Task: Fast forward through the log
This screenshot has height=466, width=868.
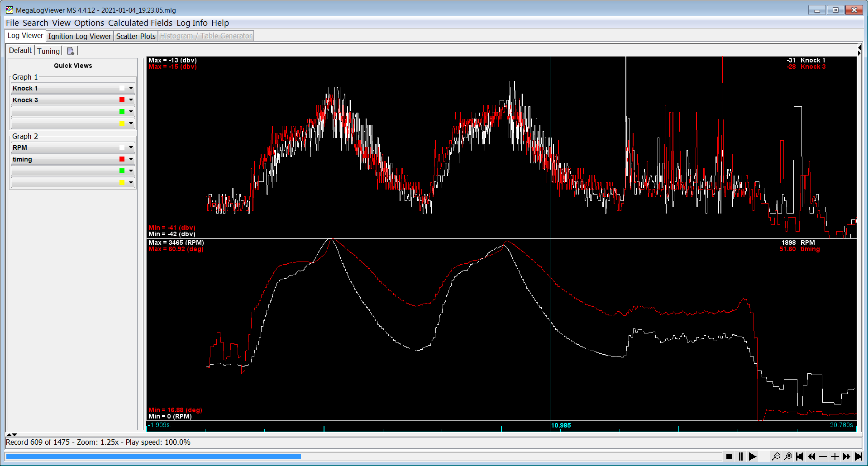Action: [x=847, y=456]
